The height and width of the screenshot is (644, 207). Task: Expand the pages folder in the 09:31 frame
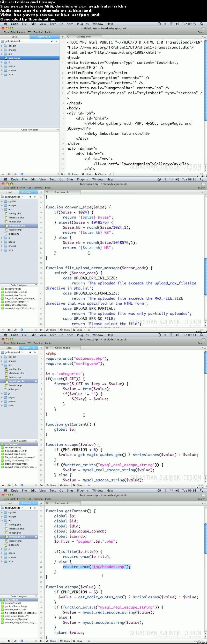2,242
